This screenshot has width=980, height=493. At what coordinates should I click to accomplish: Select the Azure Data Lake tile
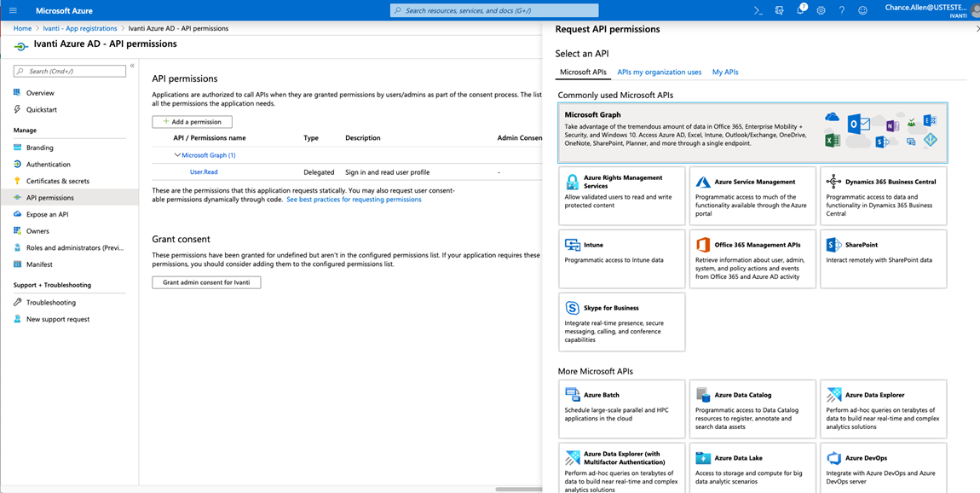point(752,467)
